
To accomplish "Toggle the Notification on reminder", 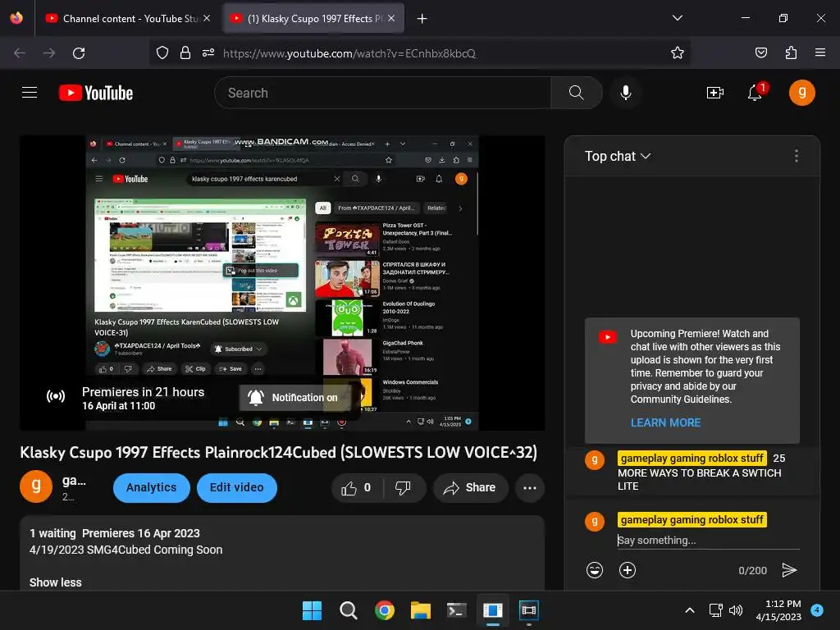I will 294,398.
